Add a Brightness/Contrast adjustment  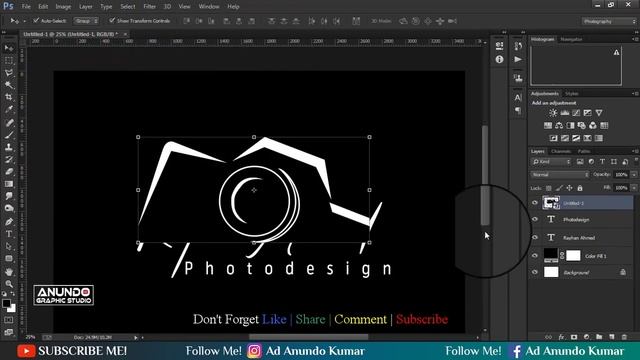(553, 113)
